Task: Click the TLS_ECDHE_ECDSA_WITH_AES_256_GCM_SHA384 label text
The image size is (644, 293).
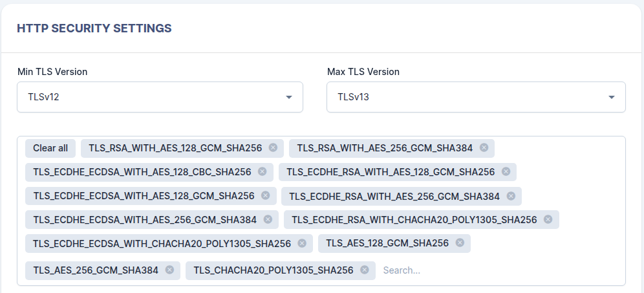Action: [x=145, y=220]
